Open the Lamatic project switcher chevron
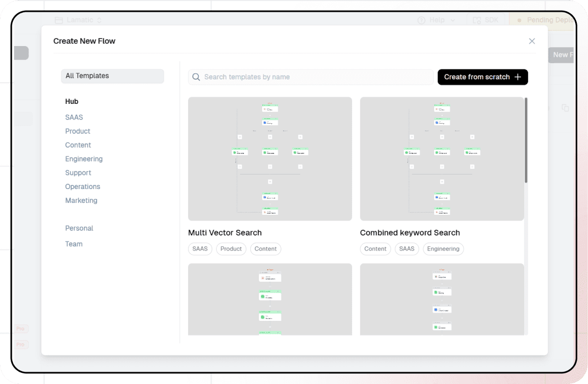 100,20
